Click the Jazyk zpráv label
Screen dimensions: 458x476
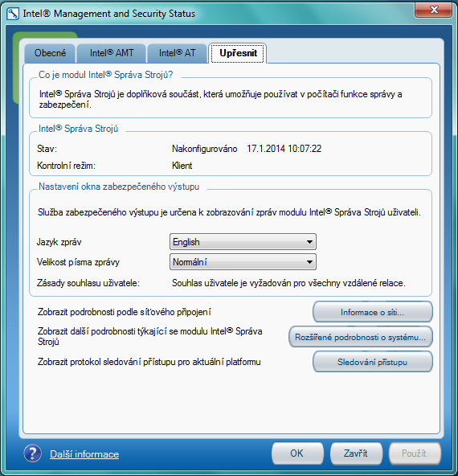coord(59,242)
